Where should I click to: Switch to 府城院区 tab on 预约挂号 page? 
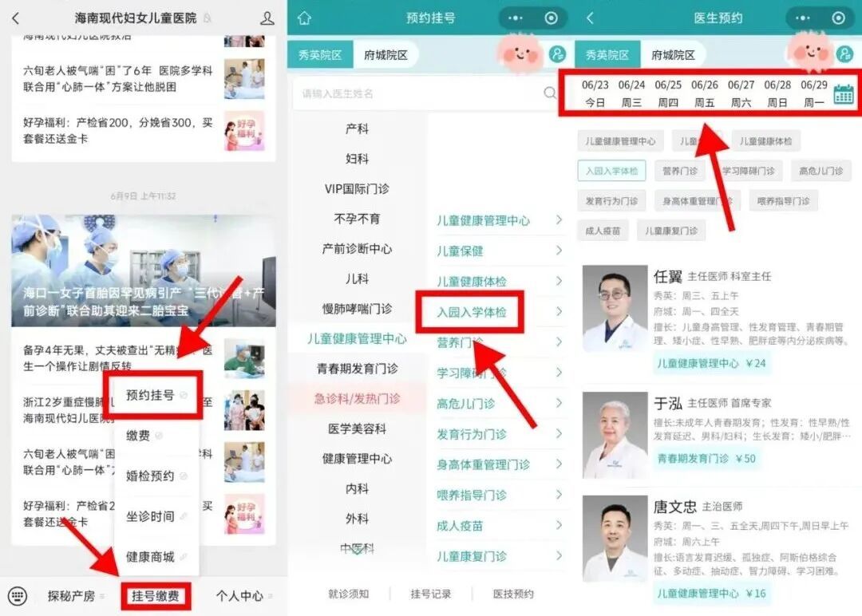(386, 55)
